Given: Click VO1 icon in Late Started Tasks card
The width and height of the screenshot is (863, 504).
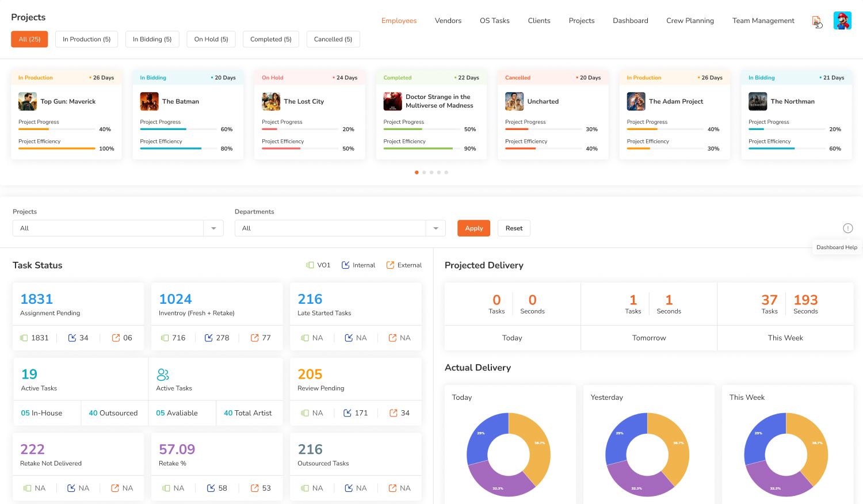Looking at the screenshot, I should click(x=305, y=338).
